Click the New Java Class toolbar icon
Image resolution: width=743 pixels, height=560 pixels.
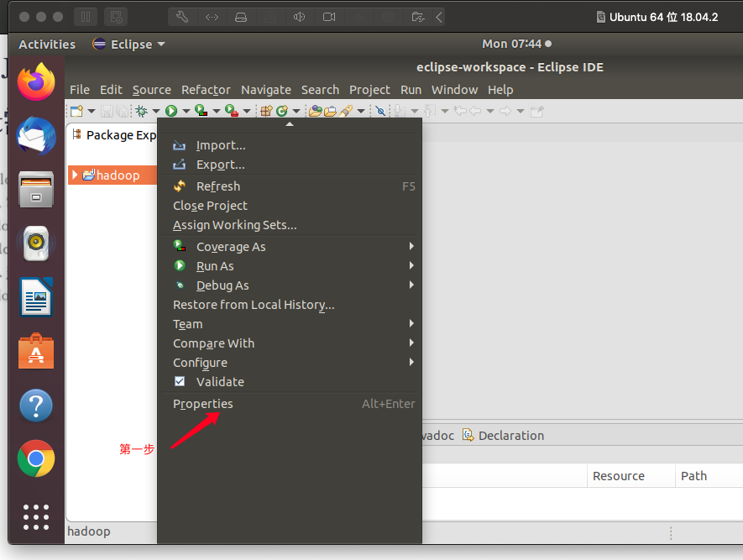tap(282, 112)
